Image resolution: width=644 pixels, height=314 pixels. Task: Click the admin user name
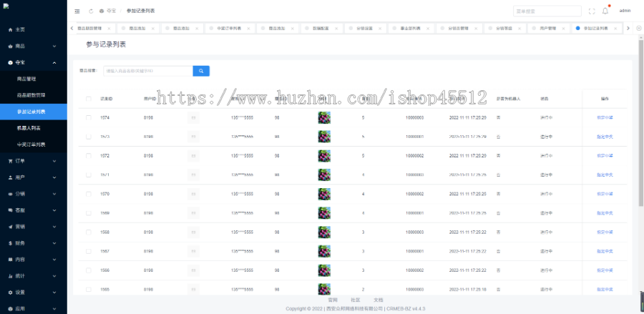pos(625,11)
